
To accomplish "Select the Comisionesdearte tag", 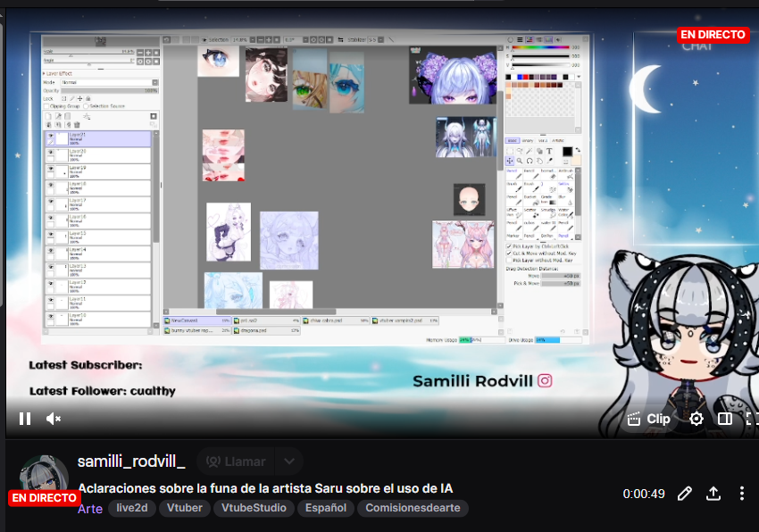I will pos(413,508).
